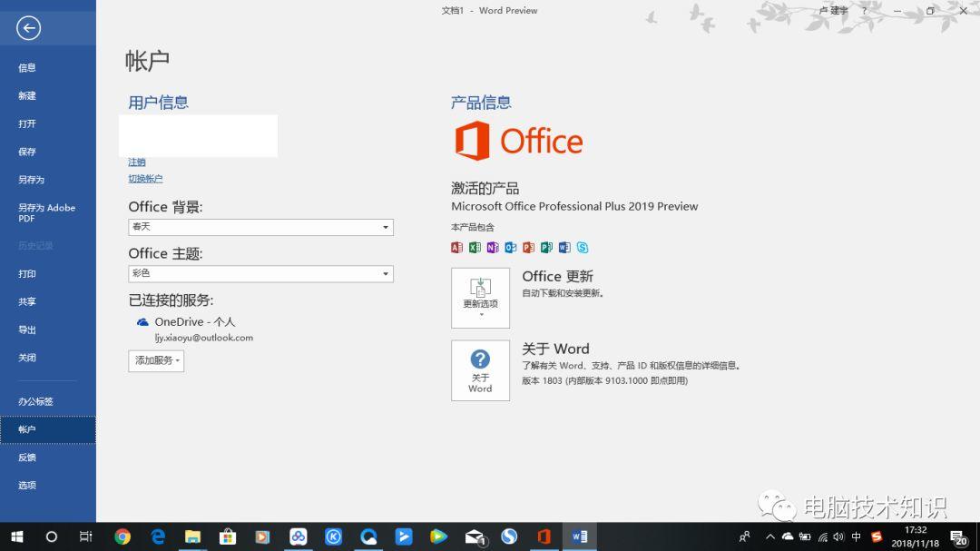Image resolution: width=980 pixels, height=551 pixels.
Task: Click the back arrow to return to document
Action: (x=29, y=28)
